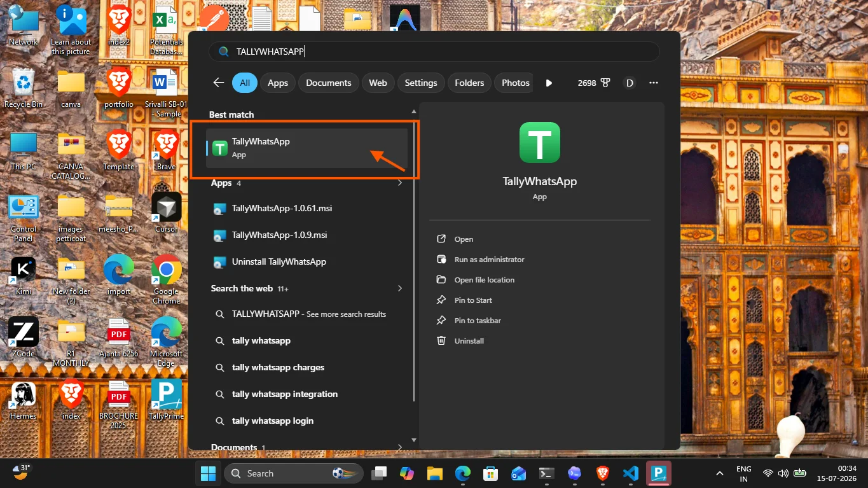Screen dimensions: 868x488
Task: Select the Control Panel desktop icon
Action: coord(24,217)
